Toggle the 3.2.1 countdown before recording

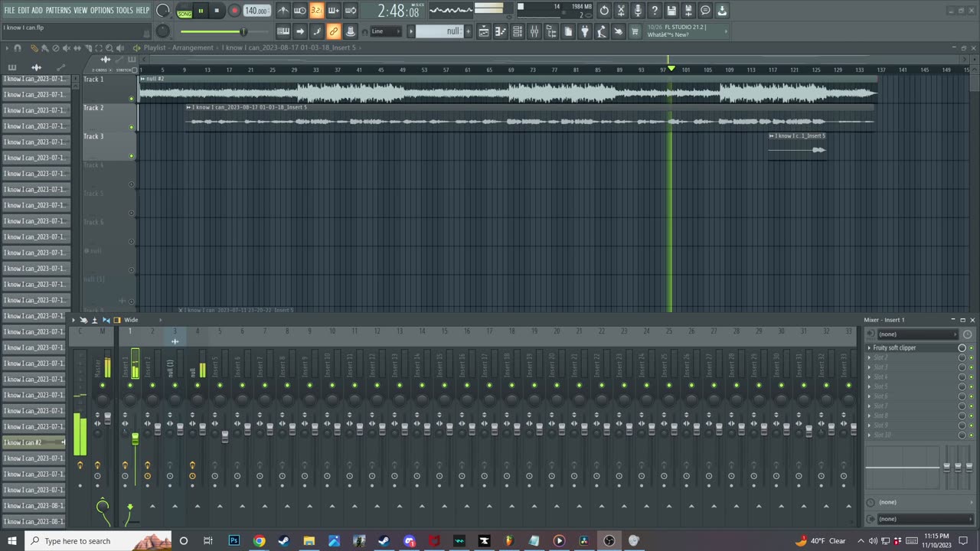[316, 11]
